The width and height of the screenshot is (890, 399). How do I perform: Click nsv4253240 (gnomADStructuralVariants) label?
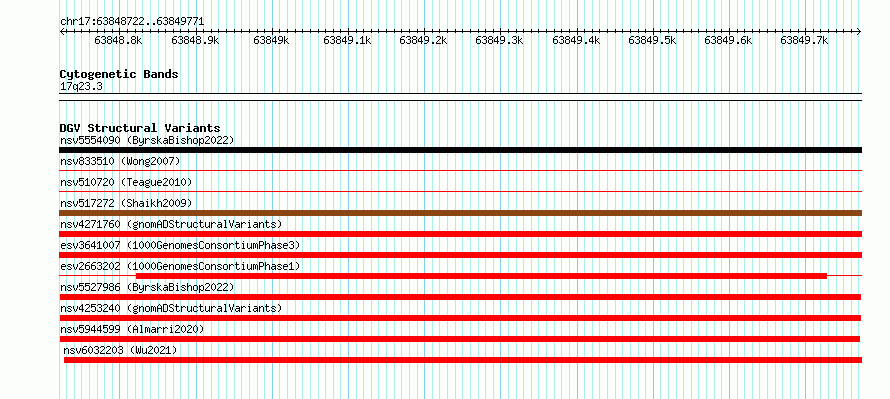(171, 308)
